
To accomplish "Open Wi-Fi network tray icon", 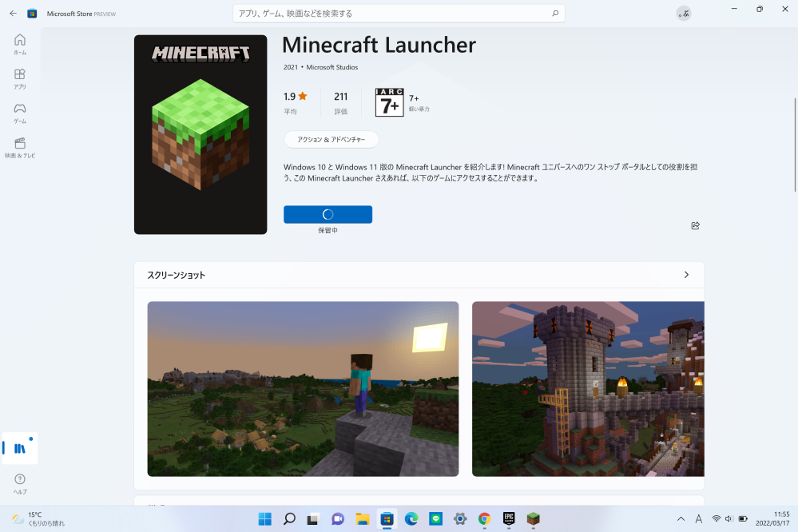I will (x=716, y=518).
